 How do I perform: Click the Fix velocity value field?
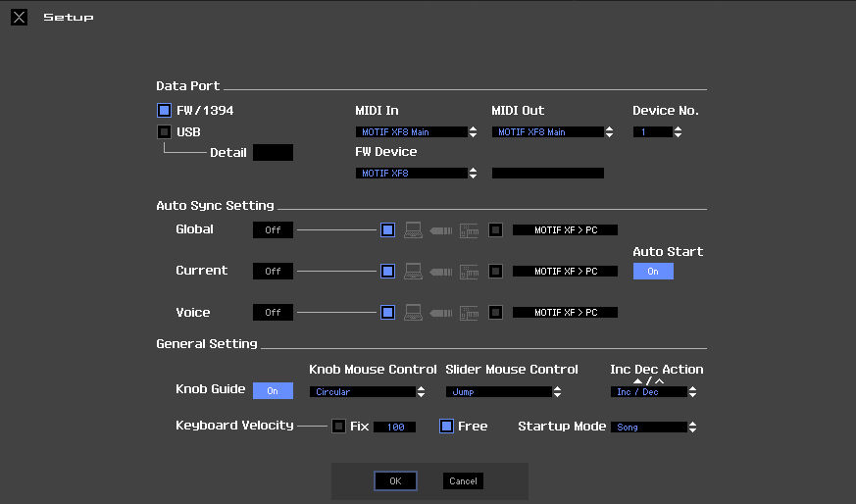click(x=394, y=428)
